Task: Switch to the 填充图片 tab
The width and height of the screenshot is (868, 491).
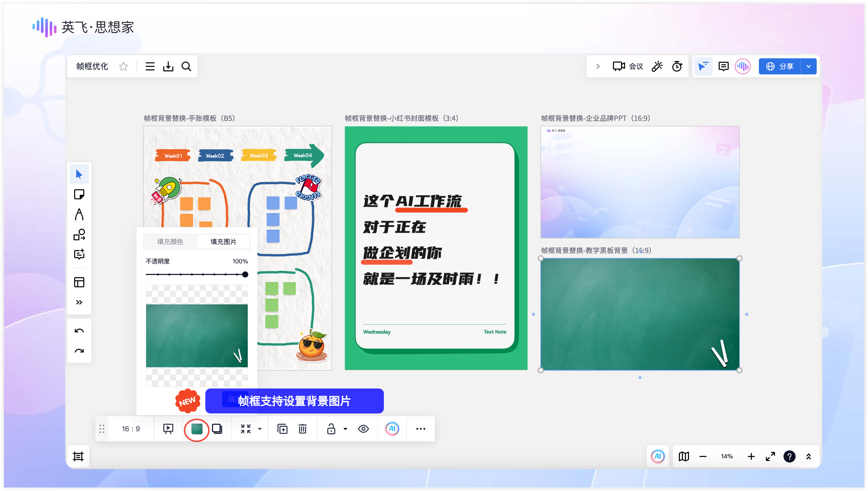Action: tap(223, 242)
